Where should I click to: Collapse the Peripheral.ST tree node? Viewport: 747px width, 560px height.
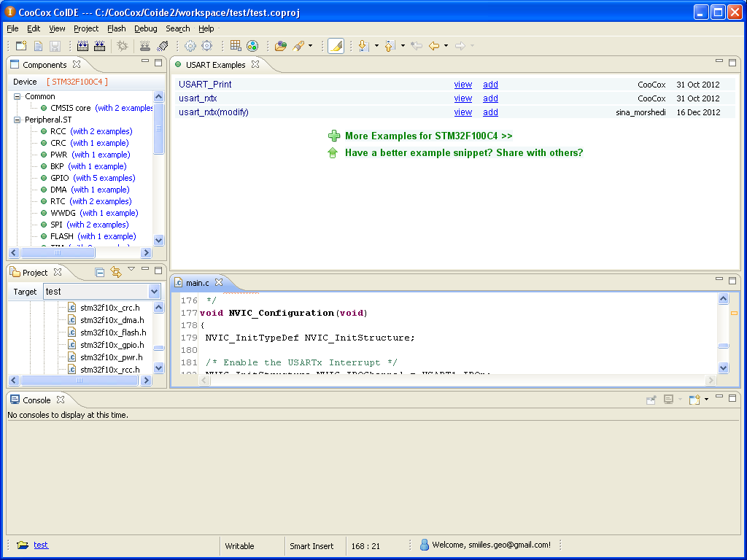tap(18, 120)
